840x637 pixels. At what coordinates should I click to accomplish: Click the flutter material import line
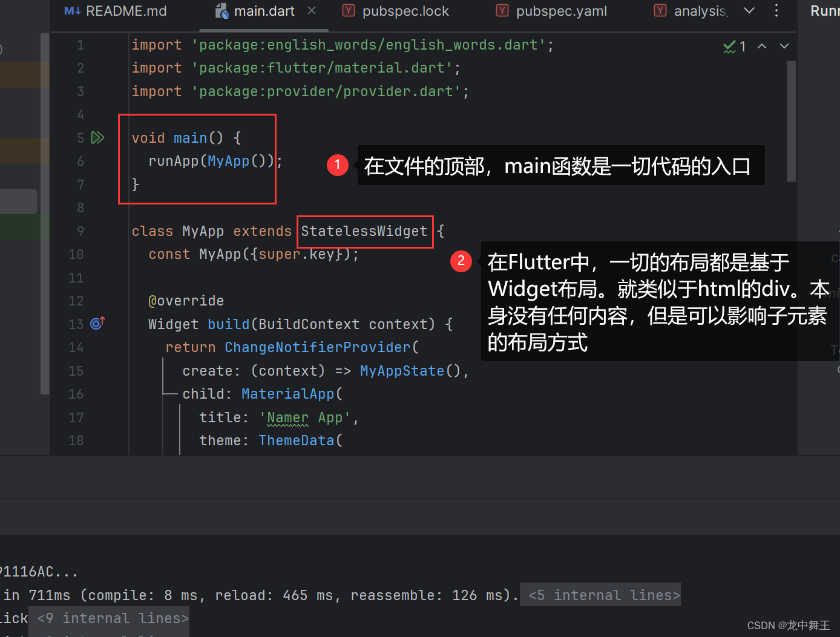296,68
